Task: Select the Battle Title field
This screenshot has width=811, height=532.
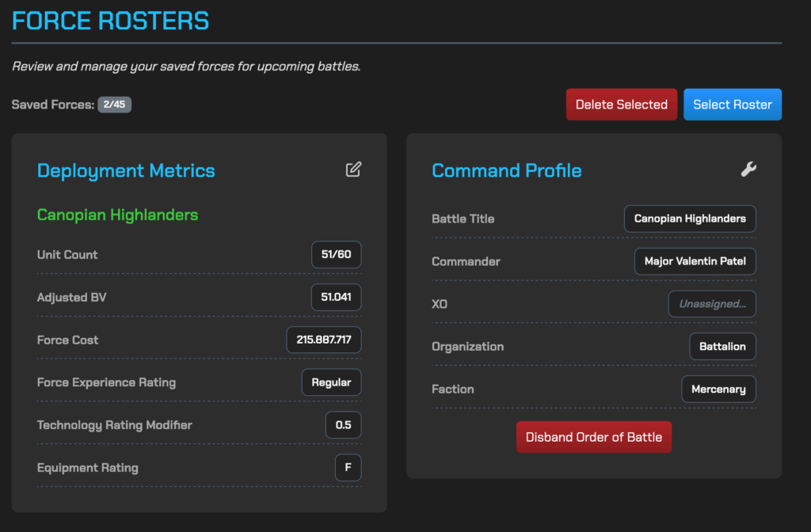Action: [690, 218]
